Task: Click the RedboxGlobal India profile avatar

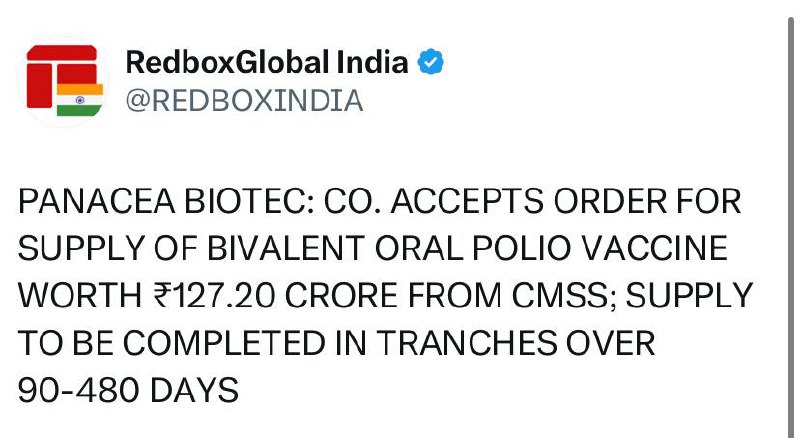Action: tap(64, 82)
